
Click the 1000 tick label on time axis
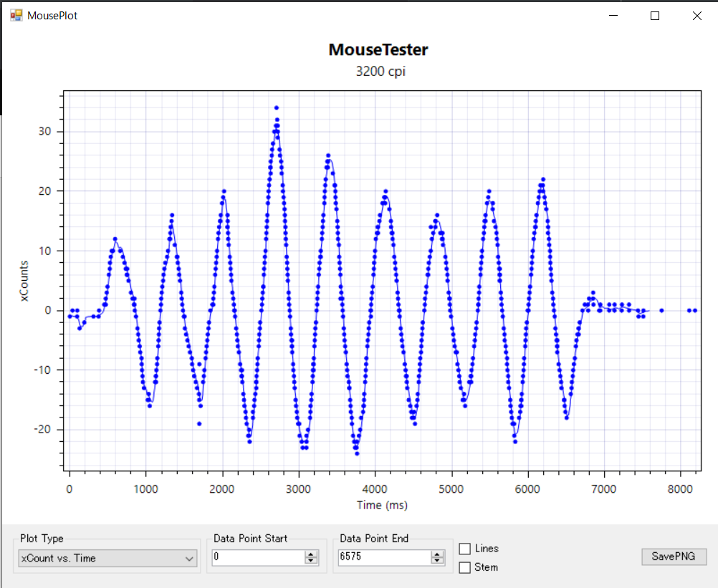coord(145,489)
